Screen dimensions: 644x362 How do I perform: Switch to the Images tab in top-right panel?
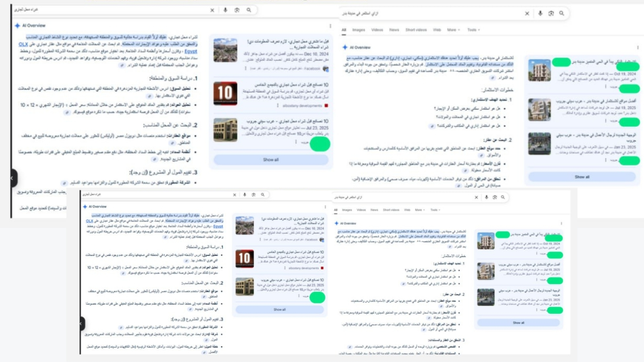358,30
